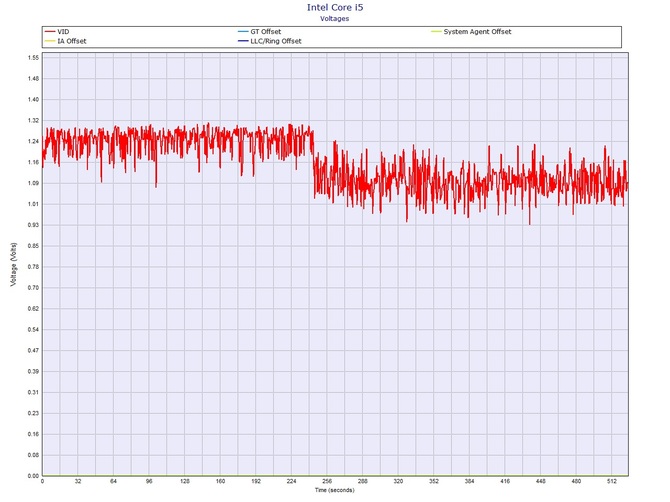The image size is (670, 502).
Task: Click the 0.62 voltage tick label
Action: click(x=33, y=308)
